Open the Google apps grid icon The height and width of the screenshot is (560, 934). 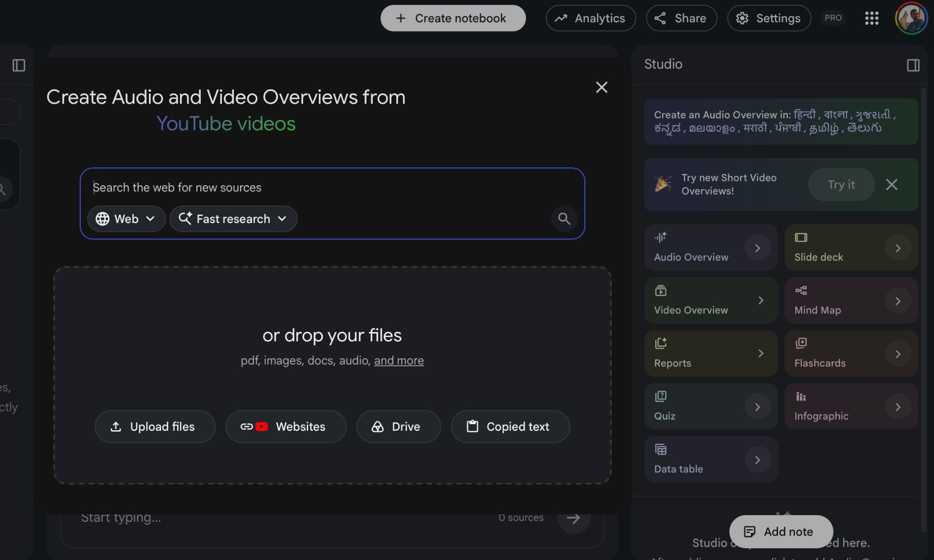click(871, 18)
